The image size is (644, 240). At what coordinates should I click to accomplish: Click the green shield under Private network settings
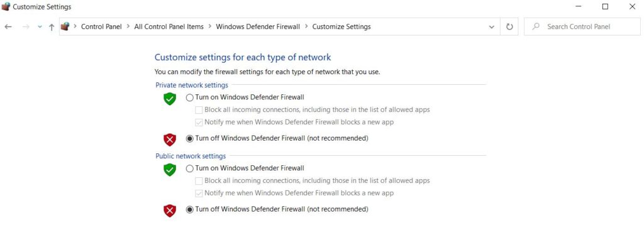tap(170, 99)
